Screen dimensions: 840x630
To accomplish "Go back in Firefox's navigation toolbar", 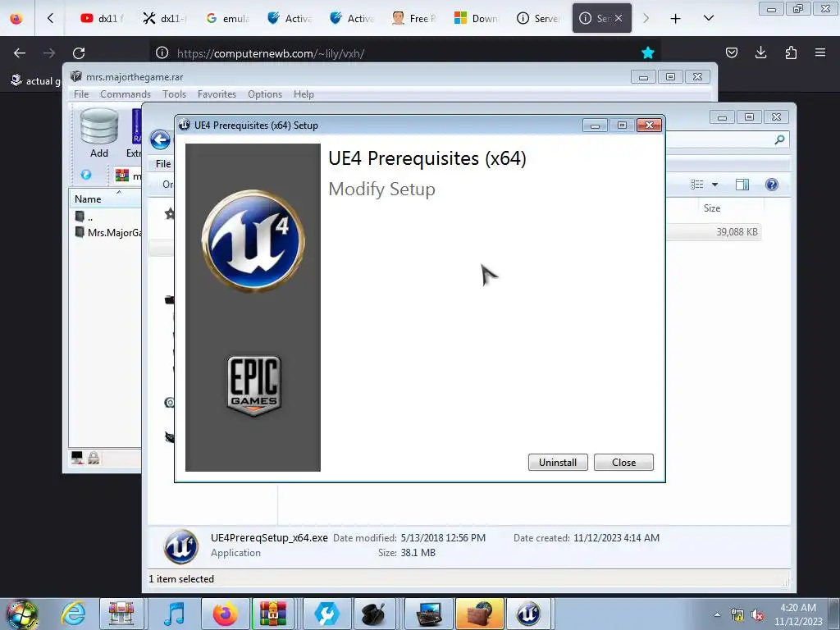I will tap(20, 53).
